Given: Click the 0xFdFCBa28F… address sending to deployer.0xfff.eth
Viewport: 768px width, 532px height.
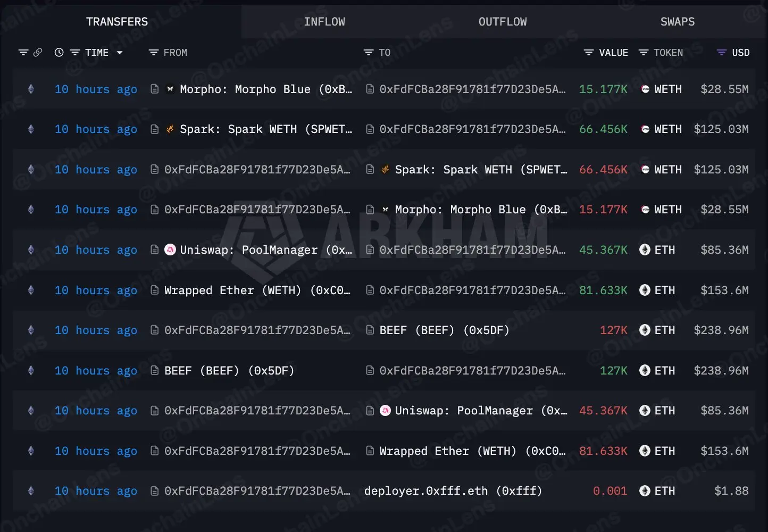Looking at the screenshot, I should tap(257, 491).
